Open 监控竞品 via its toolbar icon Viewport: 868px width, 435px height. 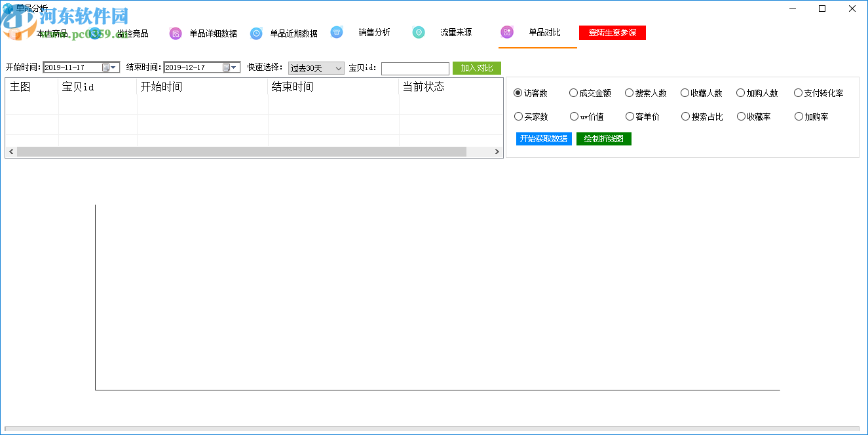pos(94,32)
